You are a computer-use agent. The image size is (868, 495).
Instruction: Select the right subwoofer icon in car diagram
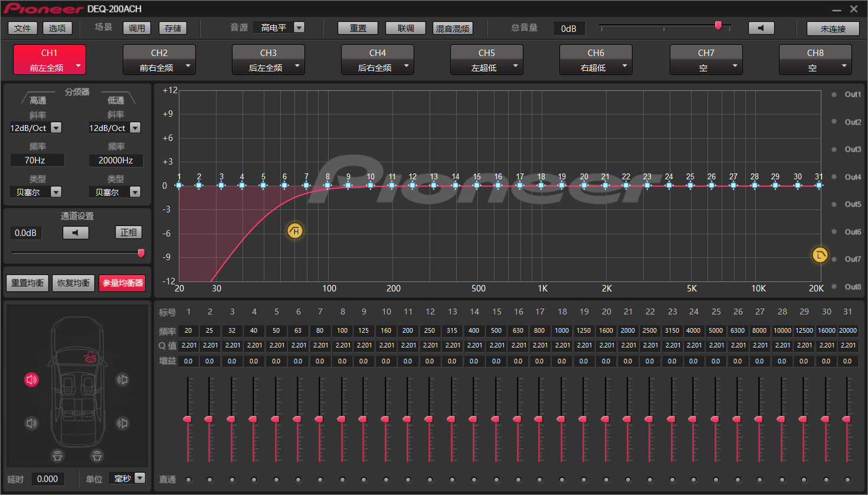click(x=97, y=455)
